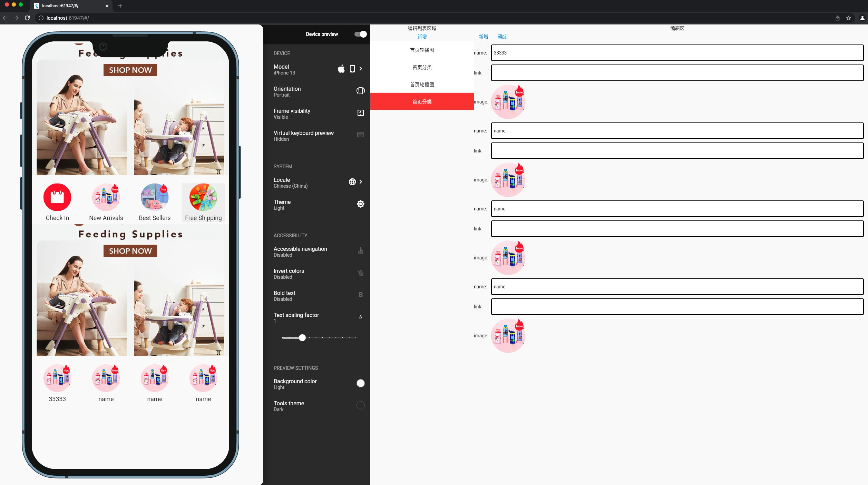Click the Frame visibility icon
Viewport: 868px width, 485px height.
click(x=360, y=113)
